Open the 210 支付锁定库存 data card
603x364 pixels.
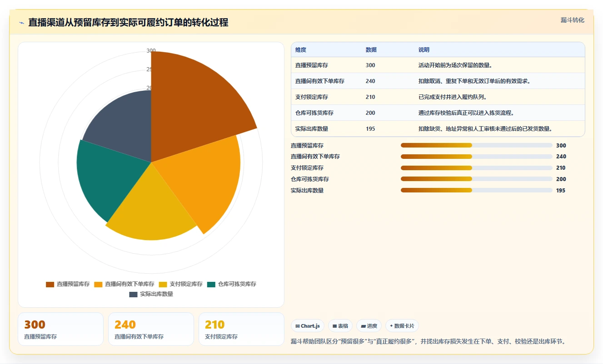(x=241, y=329)
